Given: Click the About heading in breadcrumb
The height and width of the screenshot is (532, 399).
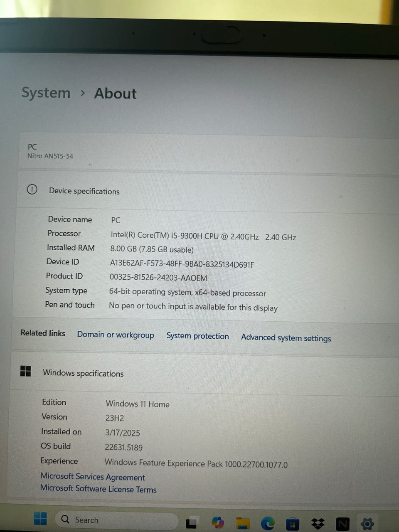Looking at the screenshot, I should tap(116, 93).
